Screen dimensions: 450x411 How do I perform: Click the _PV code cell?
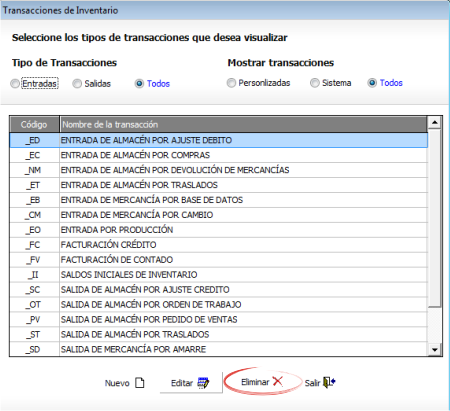(34, 320)
